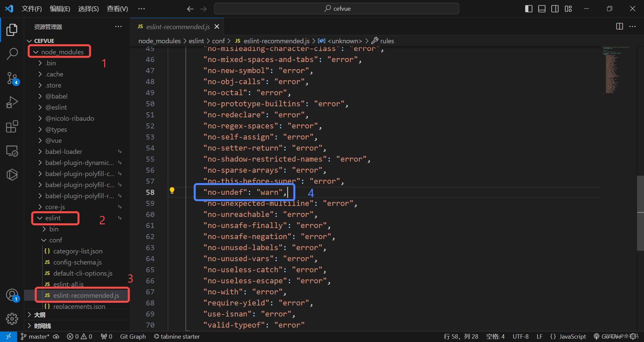Select the eslint-recommended.js editor tab
Screen dimensions: 644x342
click(x=177, y=26)
